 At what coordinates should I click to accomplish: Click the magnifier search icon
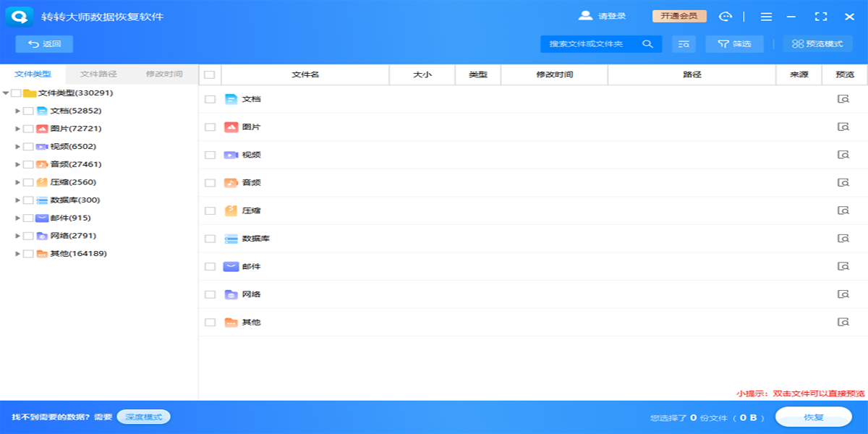pos(647,44)
